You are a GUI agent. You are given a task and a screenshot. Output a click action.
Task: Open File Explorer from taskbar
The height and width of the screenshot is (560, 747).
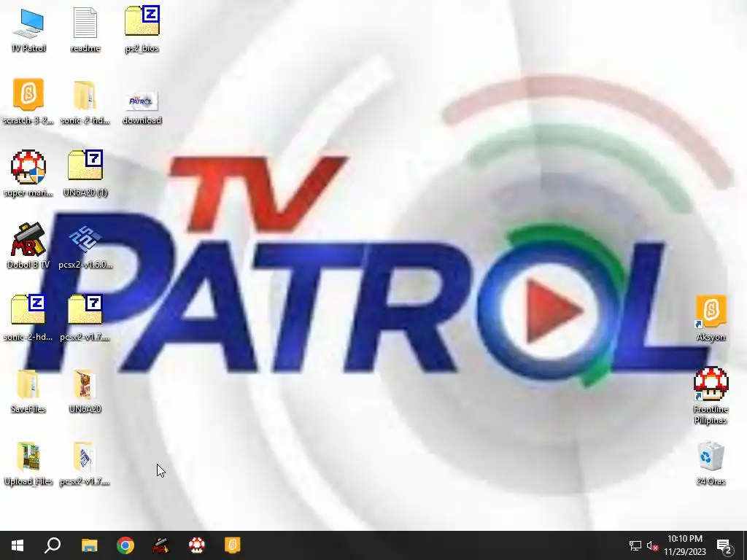coord(89,545)
